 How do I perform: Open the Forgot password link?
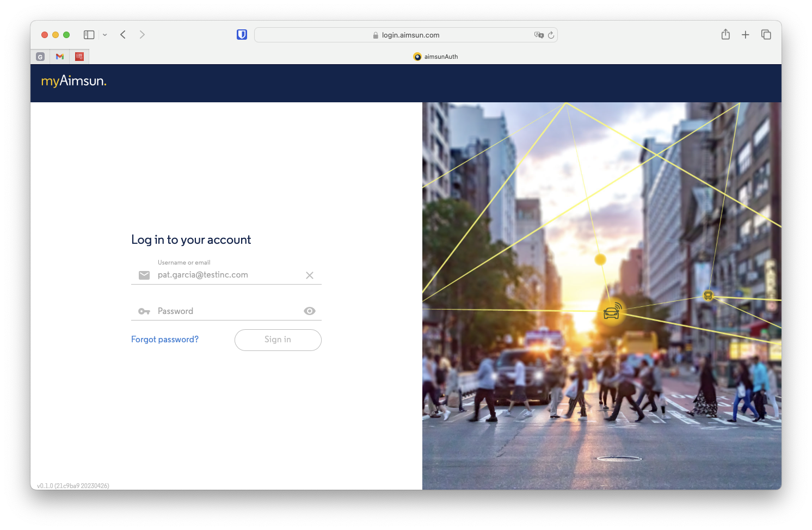point(164,339)
